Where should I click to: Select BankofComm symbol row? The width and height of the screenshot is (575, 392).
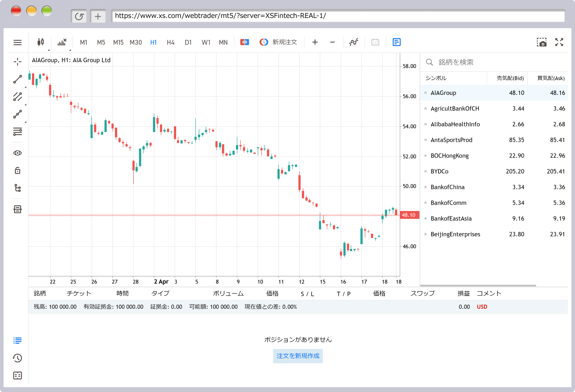tap(494, 203)
